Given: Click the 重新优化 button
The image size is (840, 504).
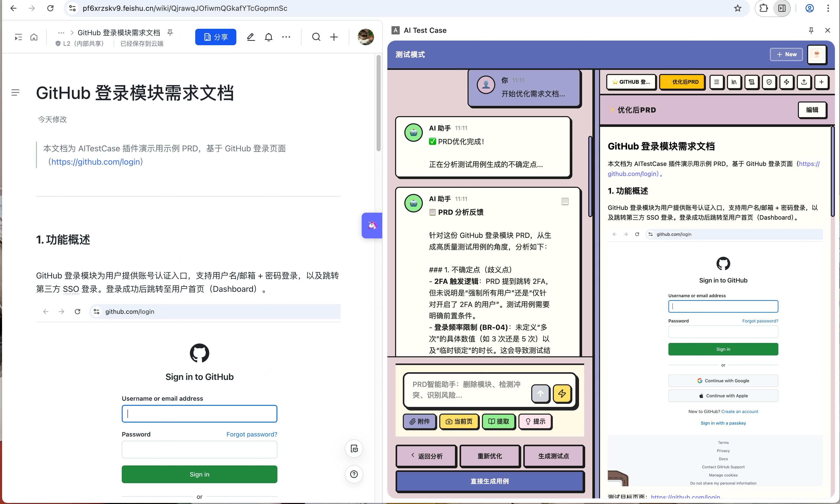Looking at the screenshot, I should (490, 456).
